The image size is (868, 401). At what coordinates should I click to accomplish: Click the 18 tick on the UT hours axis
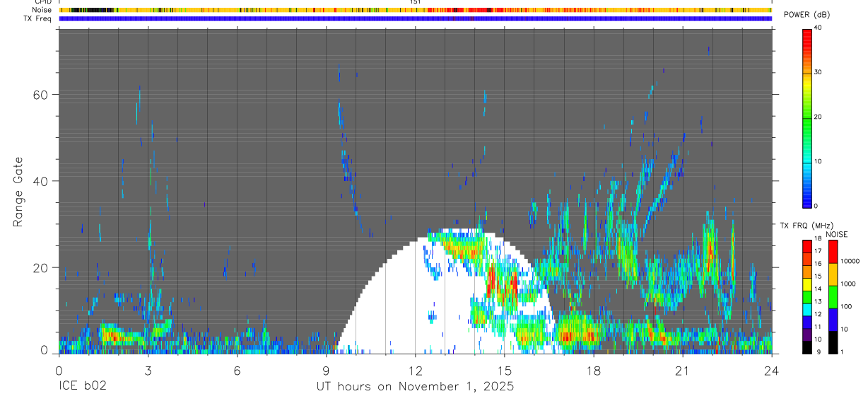pos(594,370)
